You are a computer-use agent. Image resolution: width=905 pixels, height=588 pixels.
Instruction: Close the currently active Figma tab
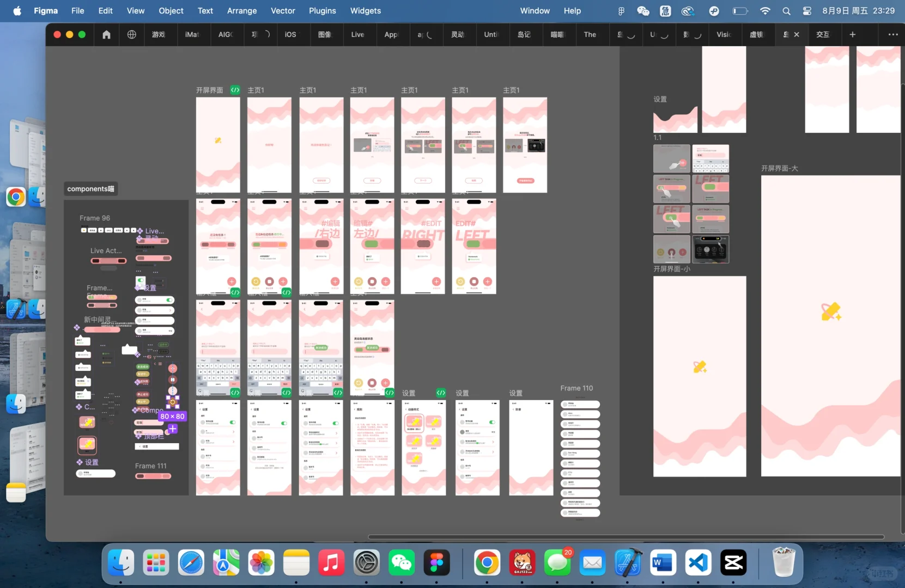click(x=797, y=34)
